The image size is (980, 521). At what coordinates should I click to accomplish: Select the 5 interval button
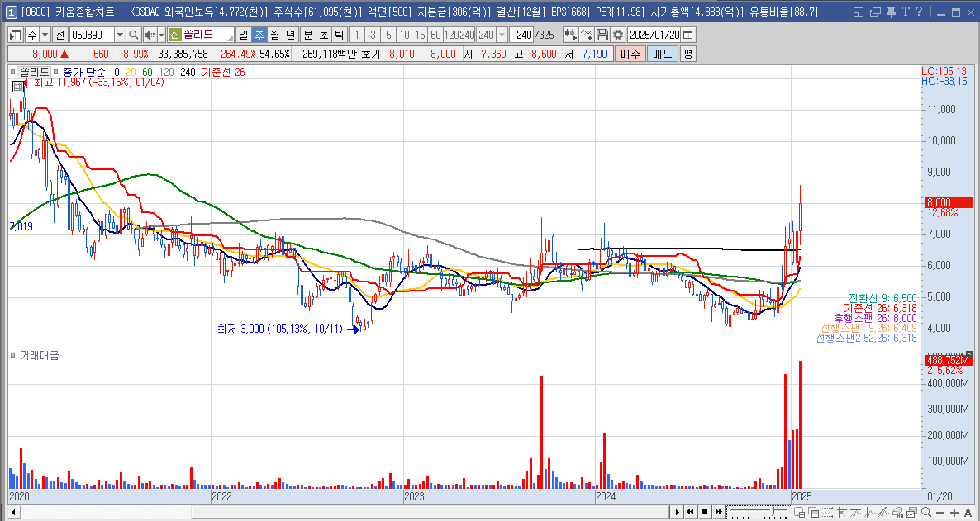pyautogui.click(x=388, y=35)
